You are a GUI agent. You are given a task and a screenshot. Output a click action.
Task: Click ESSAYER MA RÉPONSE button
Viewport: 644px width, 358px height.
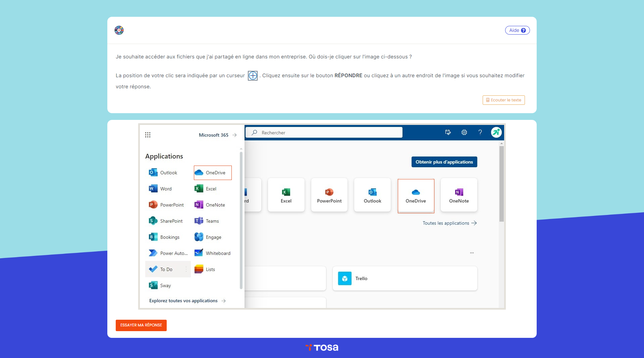click(x=141, y=325)
